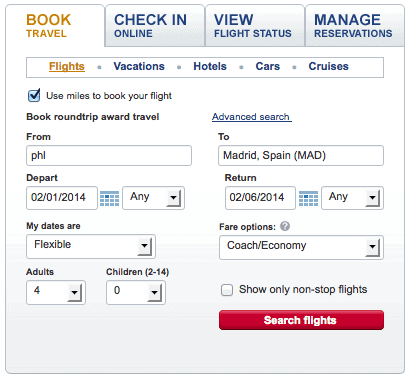Enable Show only non-stop flights
The image size is (411, 374).
click(227, 290)
